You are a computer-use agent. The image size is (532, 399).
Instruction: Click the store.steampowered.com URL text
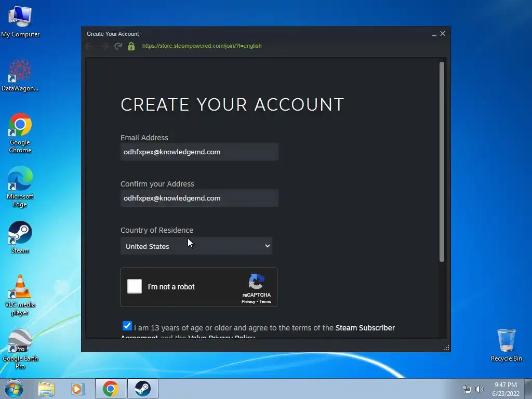click(x=202, y=46)
